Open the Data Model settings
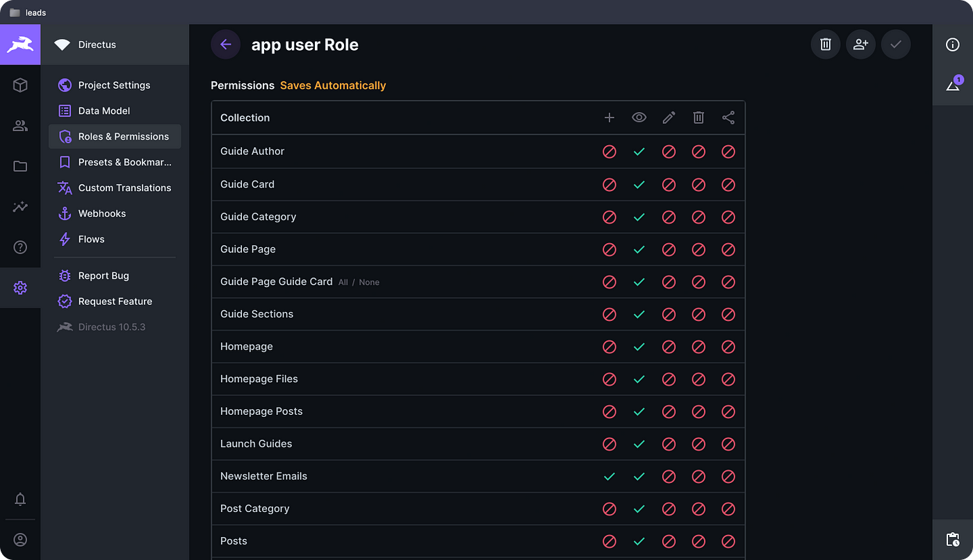Image resolution: width=973 pixels, height=560 pixels. click(x=104, y=110)
